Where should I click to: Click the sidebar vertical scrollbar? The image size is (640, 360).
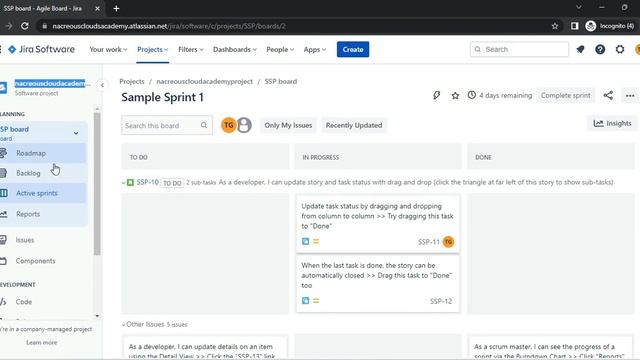[97, 184]
